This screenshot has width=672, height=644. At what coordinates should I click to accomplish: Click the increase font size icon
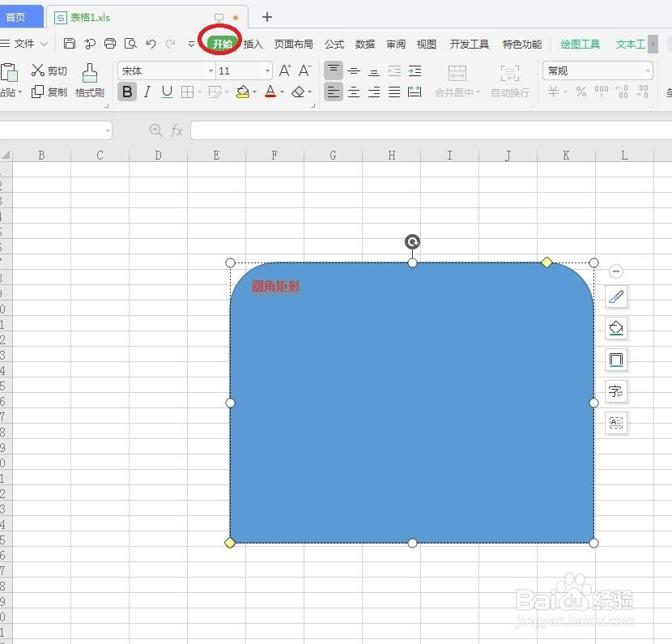tap(284, 70)
